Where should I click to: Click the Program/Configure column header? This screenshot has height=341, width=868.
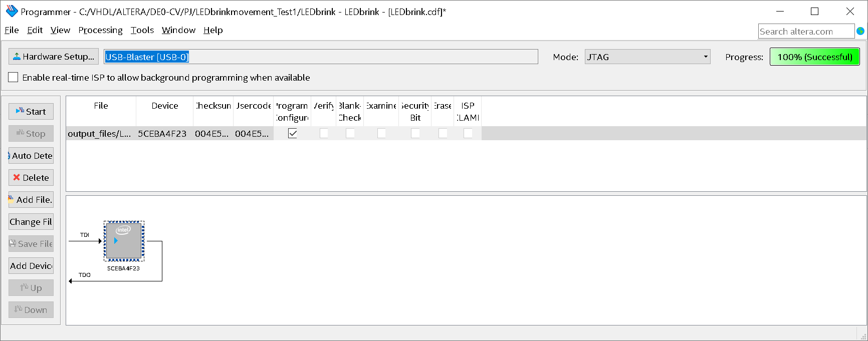point(292,111)
